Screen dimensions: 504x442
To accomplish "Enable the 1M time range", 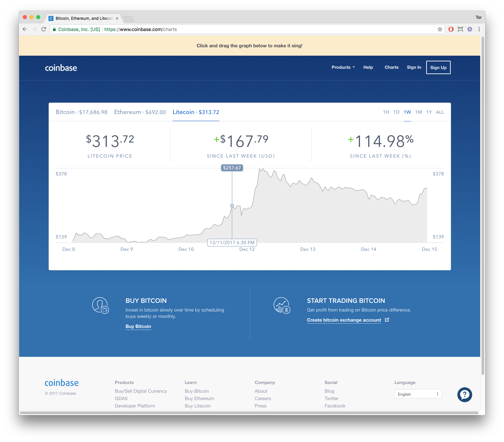I will [x=418, y=112].
